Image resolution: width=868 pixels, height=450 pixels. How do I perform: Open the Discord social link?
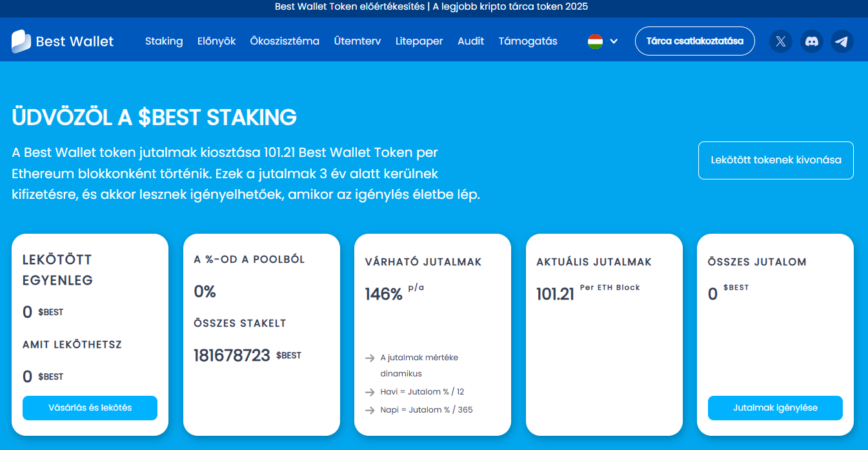coord(812,41)
